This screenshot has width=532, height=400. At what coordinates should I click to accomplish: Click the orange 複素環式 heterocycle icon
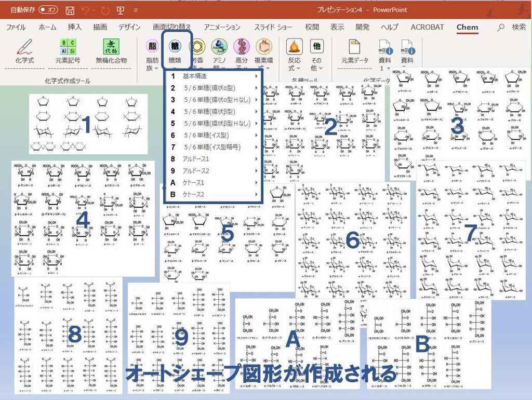click(263, 46)
